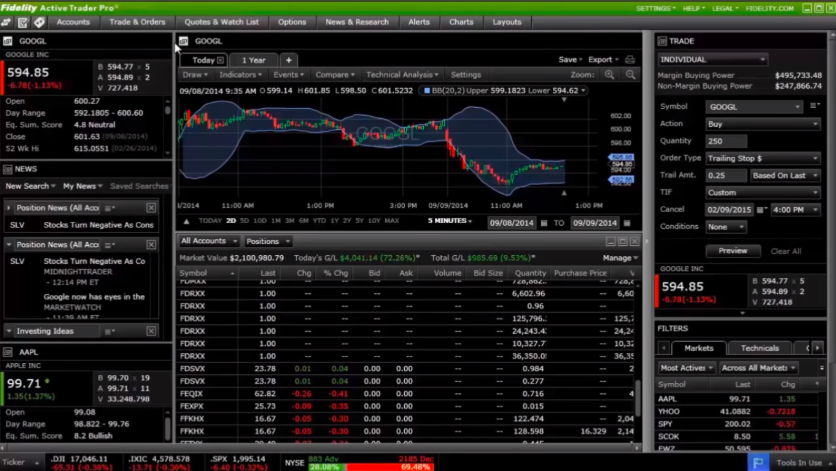Open the Across All Markets dropdown
The width and height of the screenshot is (836, 471).
pos(759,368)
